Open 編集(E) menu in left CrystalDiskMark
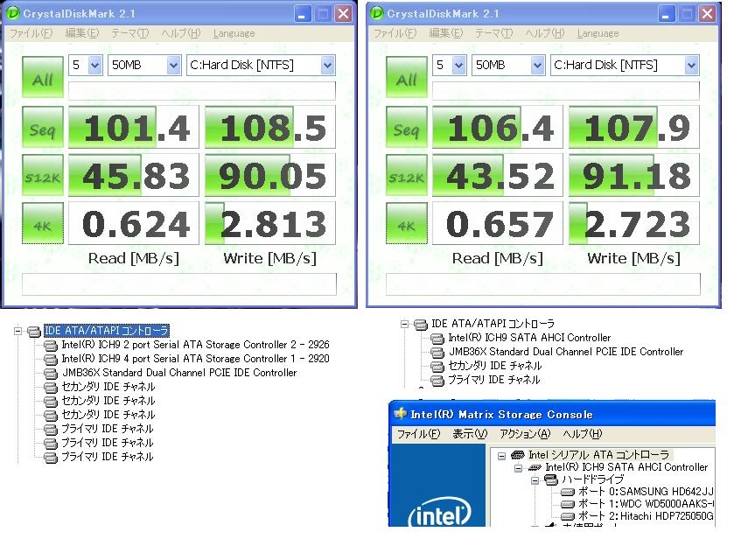This screenshot has height=560, width=755. [x=82, y=33]
